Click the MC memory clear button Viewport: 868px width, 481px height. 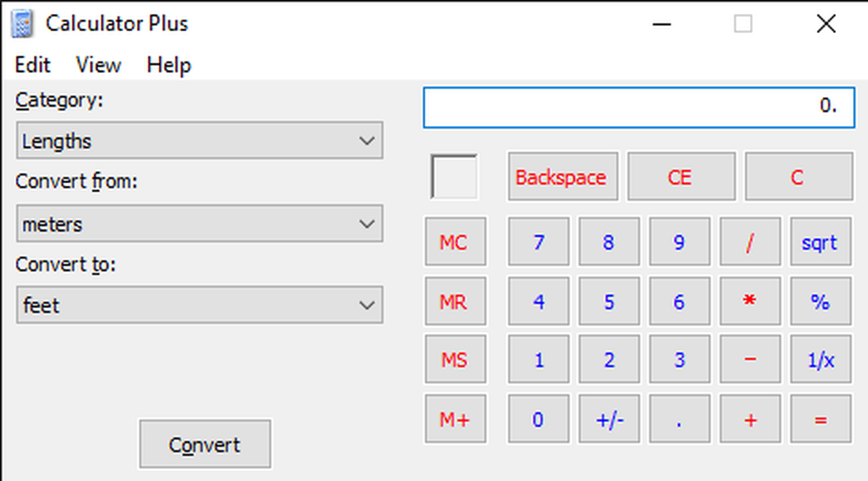[455, 241]
